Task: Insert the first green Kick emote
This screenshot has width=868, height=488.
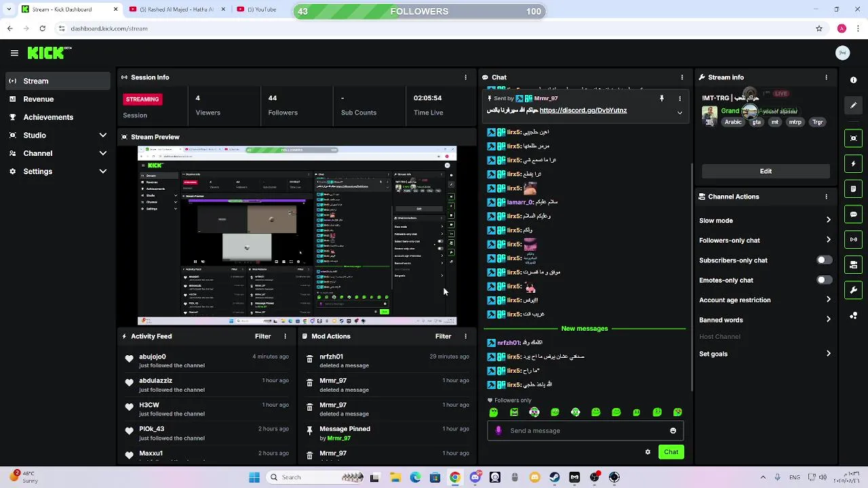Action: point(494,412)
